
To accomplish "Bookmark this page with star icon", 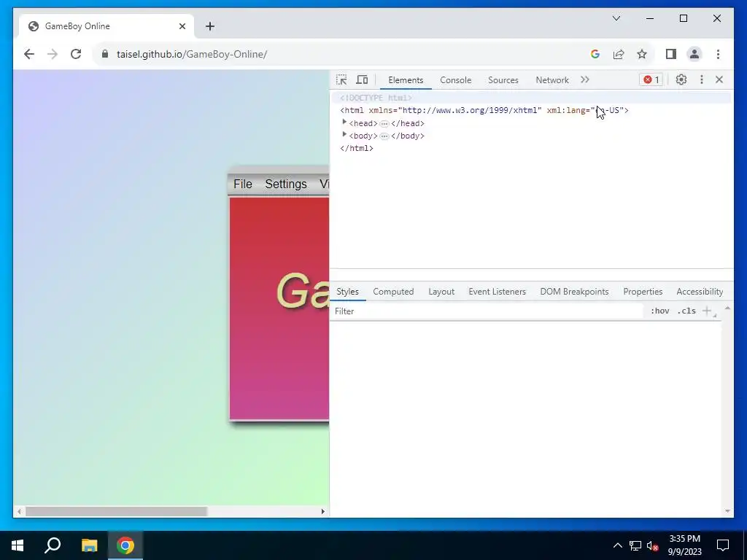I will pyautogui.click(x=642, y=54).
